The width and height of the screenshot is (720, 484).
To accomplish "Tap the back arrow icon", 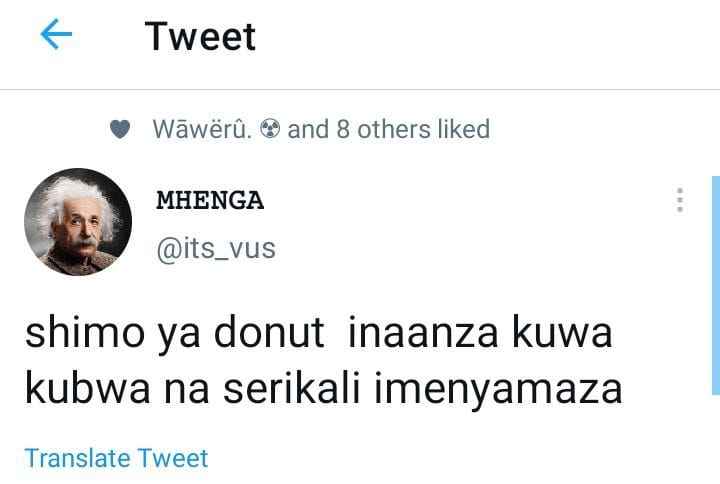I will tap(56, 36).
